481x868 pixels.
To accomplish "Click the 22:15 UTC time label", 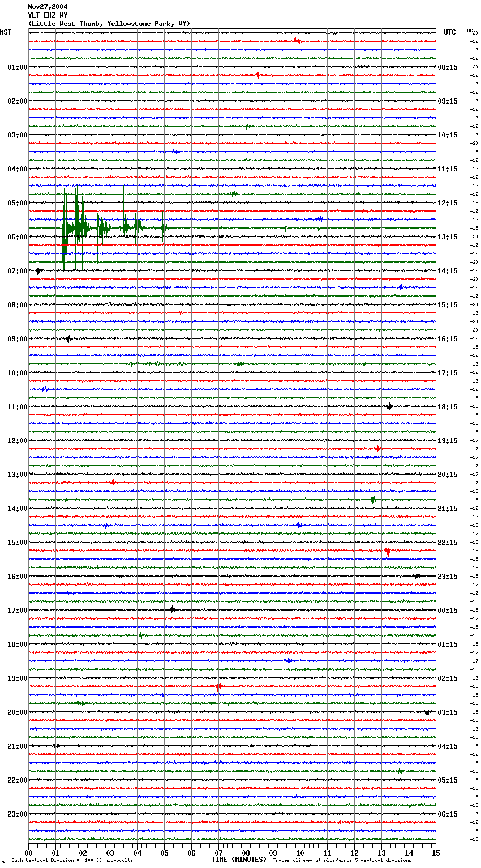I will 448,543.
